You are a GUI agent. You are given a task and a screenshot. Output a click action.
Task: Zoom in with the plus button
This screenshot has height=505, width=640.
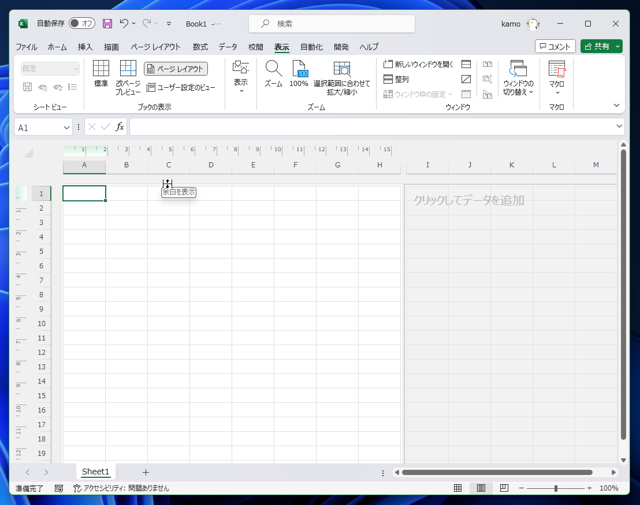(x=589, y=488)
